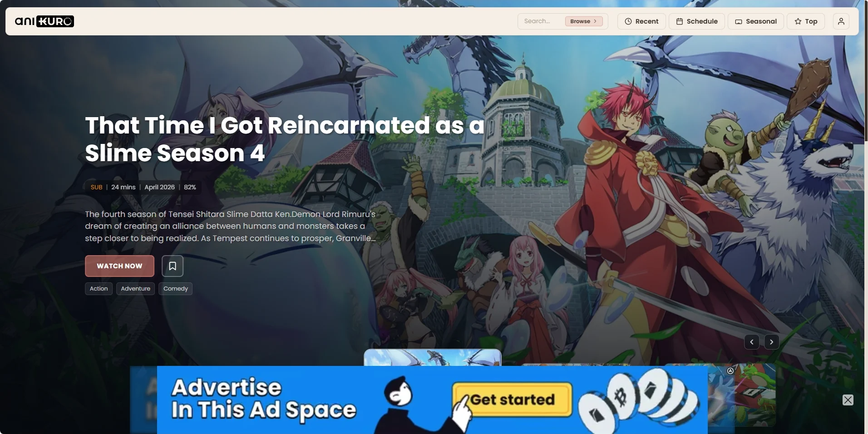The image size is (868, 434).
Task: Open the Recent page
Action: pyautogui.click(x=641, y=21)
